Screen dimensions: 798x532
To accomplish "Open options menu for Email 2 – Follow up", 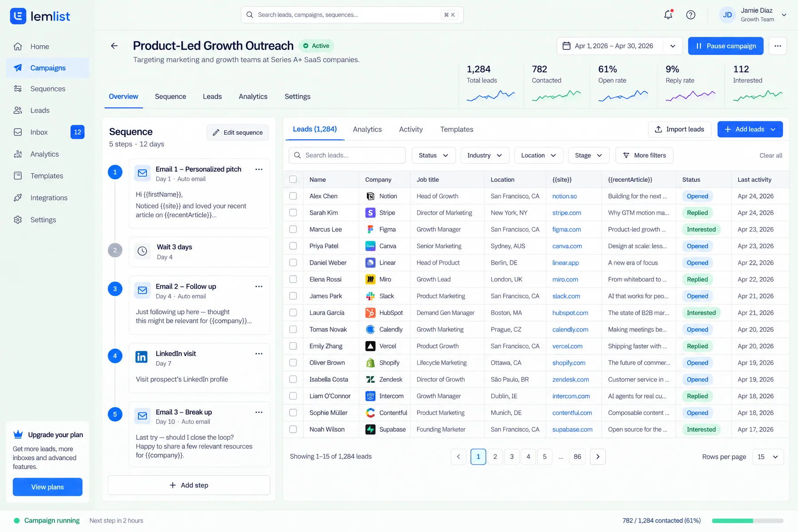I will tap(259, 286).
